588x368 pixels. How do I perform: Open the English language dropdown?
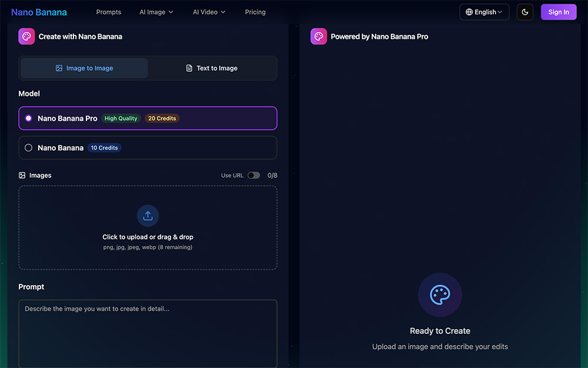pyautogui.click(x=484, y=12)
